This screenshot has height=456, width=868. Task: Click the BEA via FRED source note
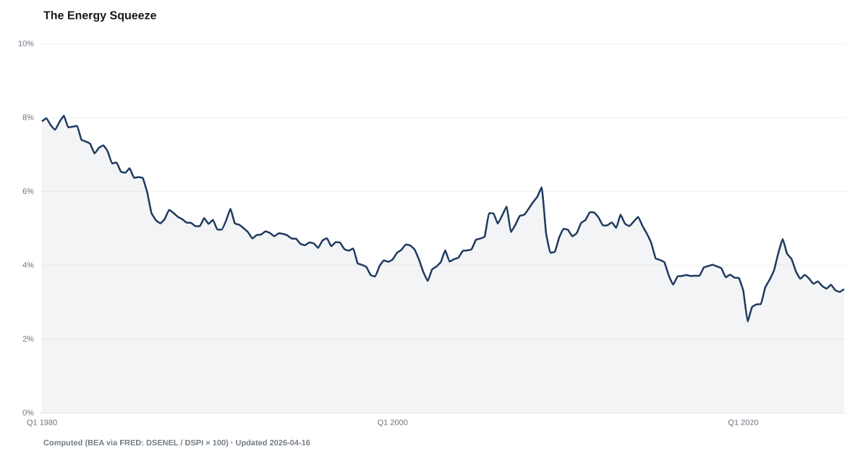(136, 442)
